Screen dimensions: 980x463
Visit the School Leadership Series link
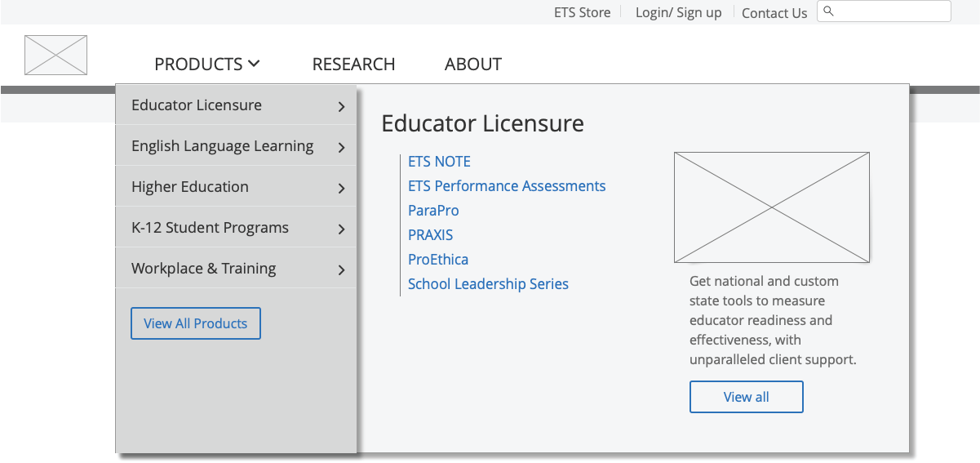coord(488,284)
